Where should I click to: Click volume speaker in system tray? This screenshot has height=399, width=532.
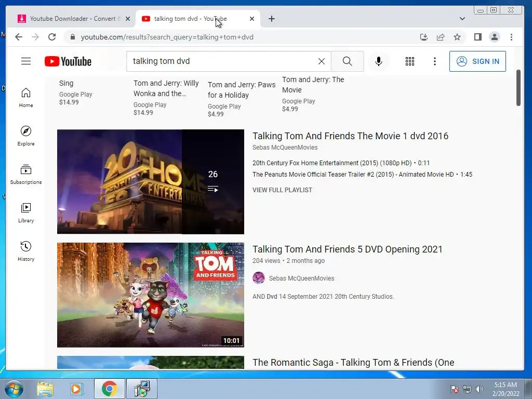[480, 389]
